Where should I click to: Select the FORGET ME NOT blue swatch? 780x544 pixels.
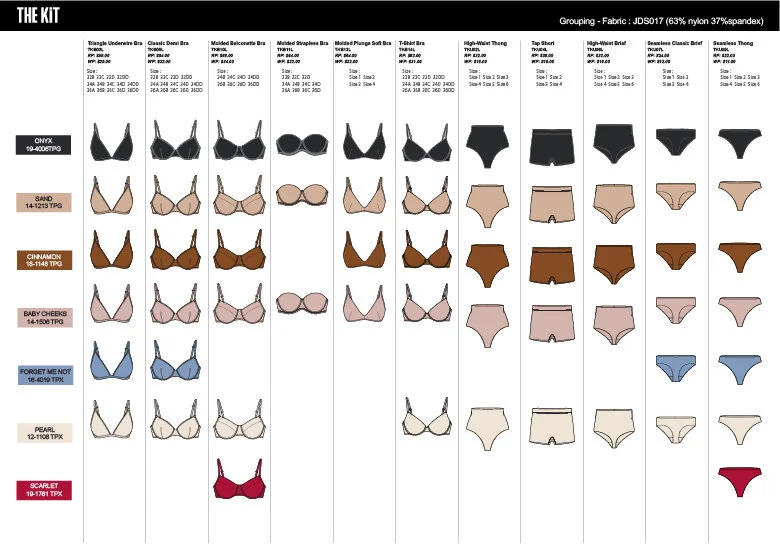45,375
